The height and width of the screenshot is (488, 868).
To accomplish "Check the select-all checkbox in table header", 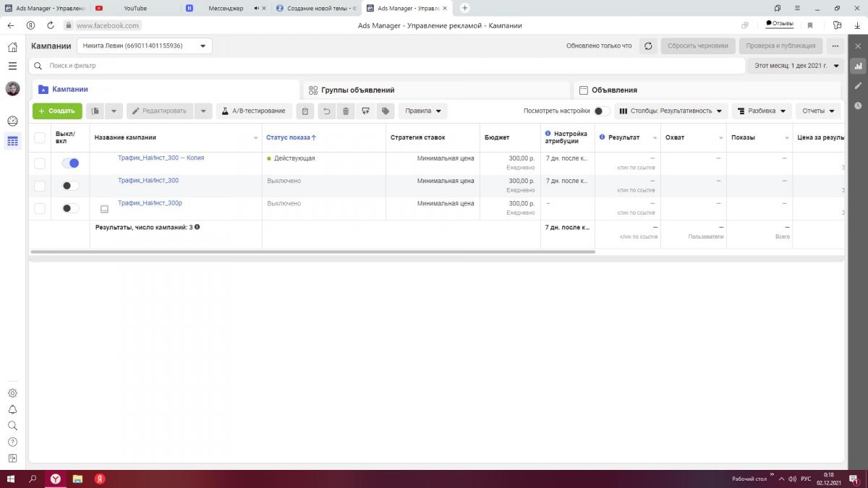I will (40, 137).
